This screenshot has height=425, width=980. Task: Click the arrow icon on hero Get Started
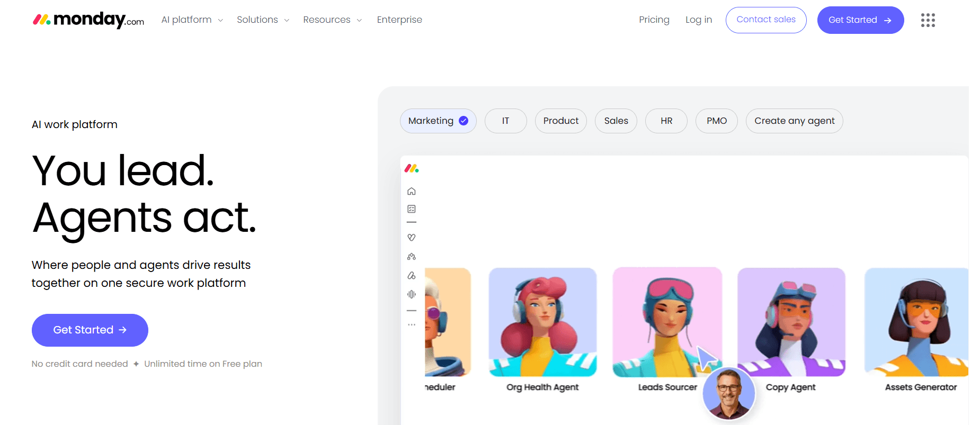123,330
